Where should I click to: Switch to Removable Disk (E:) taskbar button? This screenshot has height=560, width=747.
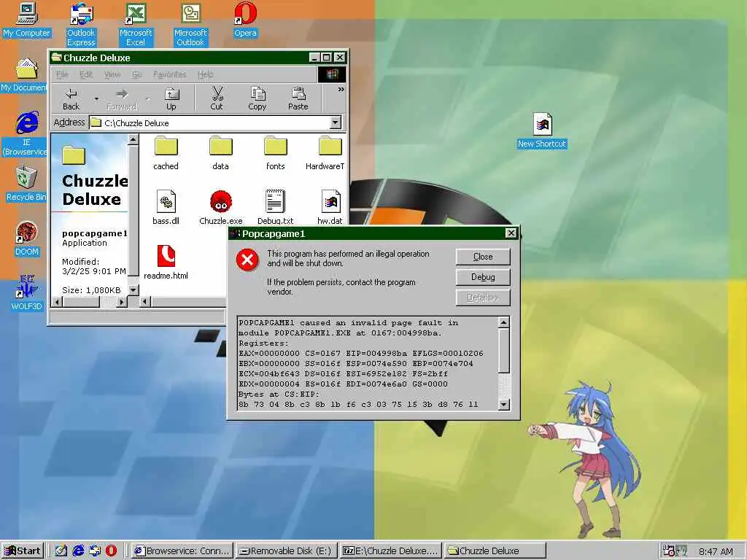click(x=287, y=551)
